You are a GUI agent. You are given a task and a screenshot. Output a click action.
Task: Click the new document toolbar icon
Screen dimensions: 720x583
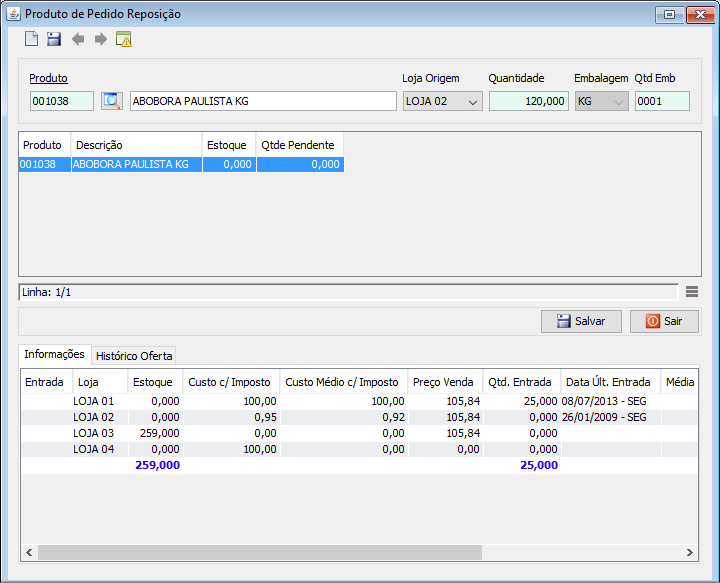click(x=31, y=39)
